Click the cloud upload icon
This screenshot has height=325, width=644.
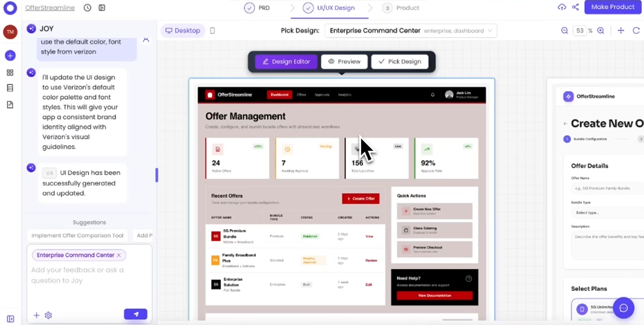click(x=562, y=7)
